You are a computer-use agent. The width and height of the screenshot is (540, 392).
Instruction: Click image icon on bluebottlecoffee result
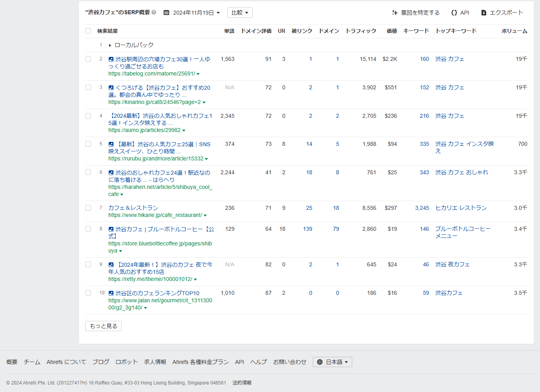(111, 229)
